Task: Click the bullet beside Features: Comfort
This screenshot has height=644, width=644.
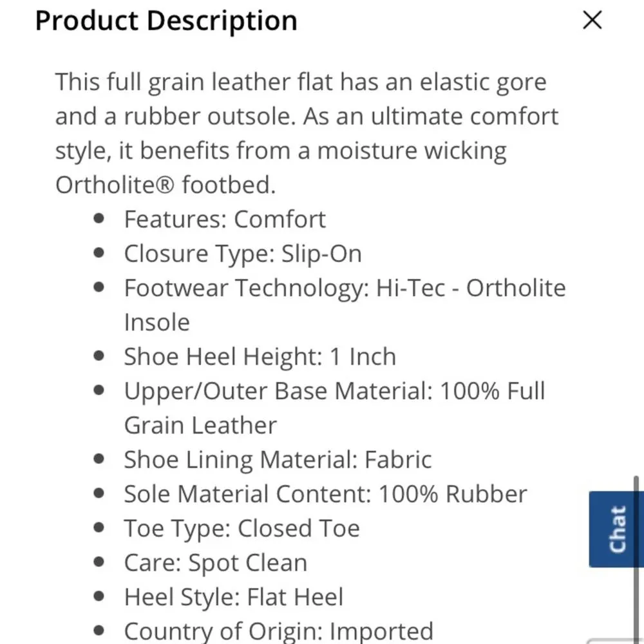Action: 99,219
